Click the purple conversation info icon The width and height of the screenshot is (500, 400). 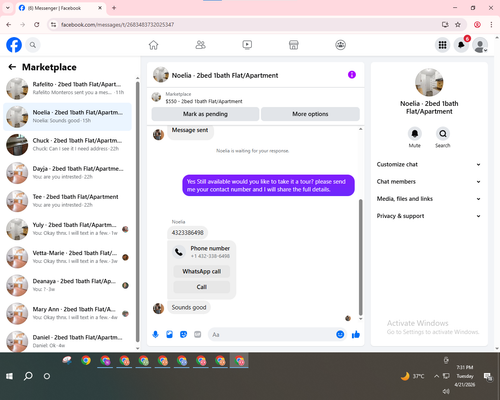pyautogui.click(x=352, y=75)
